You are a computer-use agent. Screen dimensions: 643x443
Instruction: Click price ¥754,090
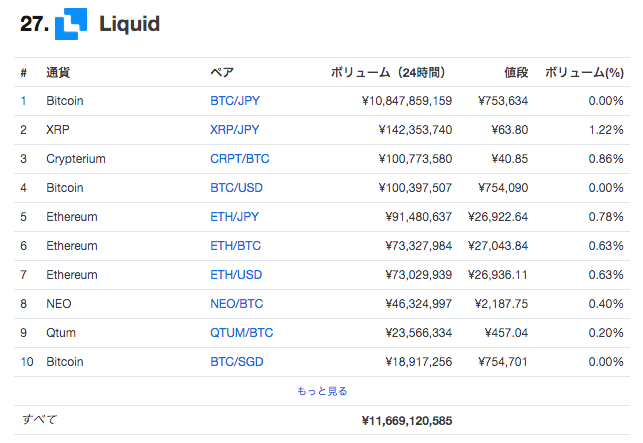tap(503, 188)
